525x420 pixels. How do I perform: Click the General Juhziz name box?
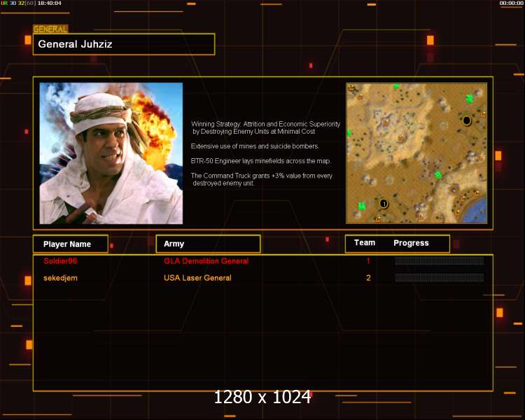(124, 44)
